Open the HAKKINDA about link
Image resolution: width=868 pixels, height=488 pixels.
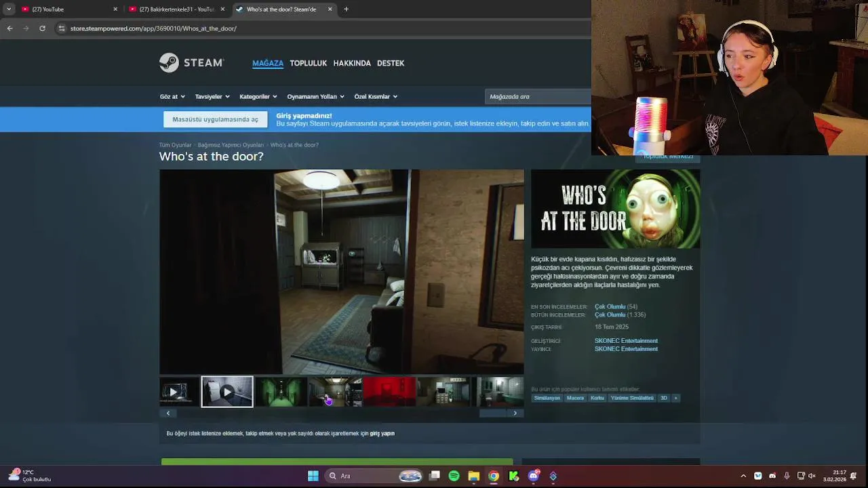tap(352, 63)
